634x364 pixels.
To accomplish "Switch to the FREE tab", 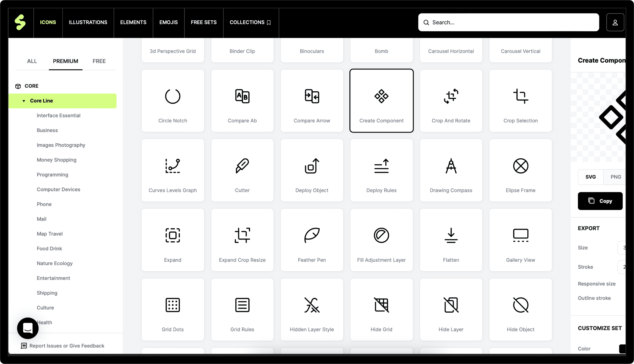I will point(99,61).
